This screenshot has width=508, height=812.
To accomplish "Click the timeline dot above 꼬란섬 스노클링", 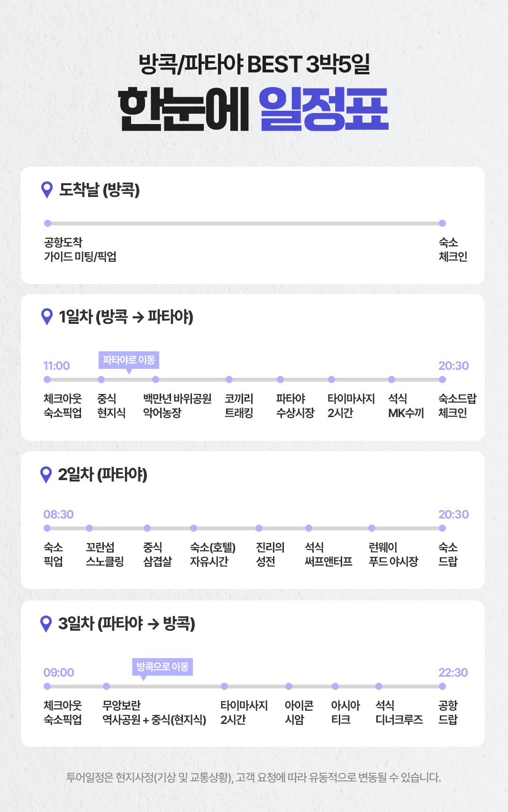I will point(89,528).
